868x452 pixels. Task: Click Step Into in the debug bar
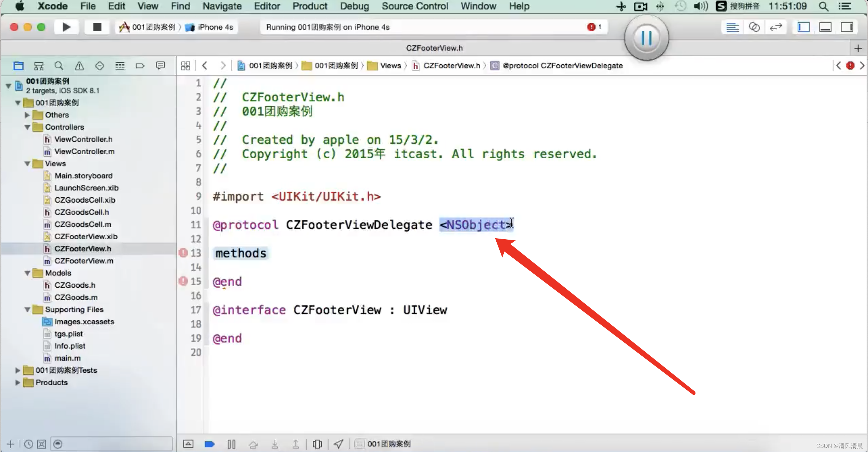pos(274,444)
